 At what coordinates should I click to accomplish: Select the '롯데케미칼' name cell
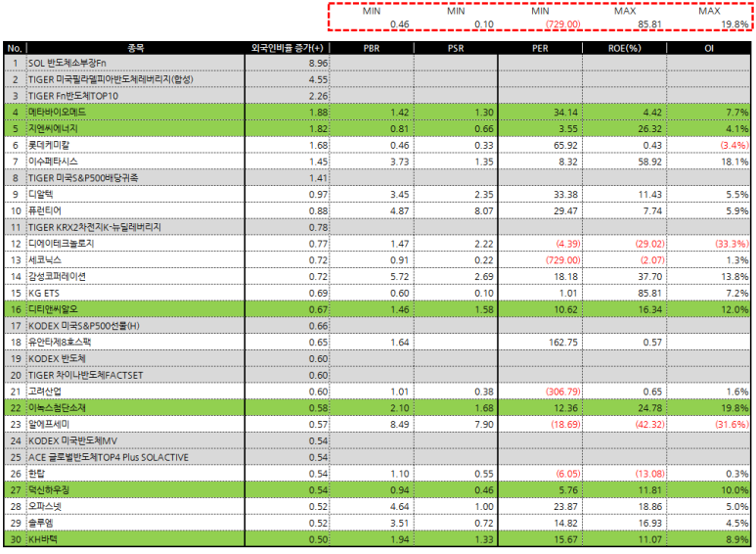point(136,145)
